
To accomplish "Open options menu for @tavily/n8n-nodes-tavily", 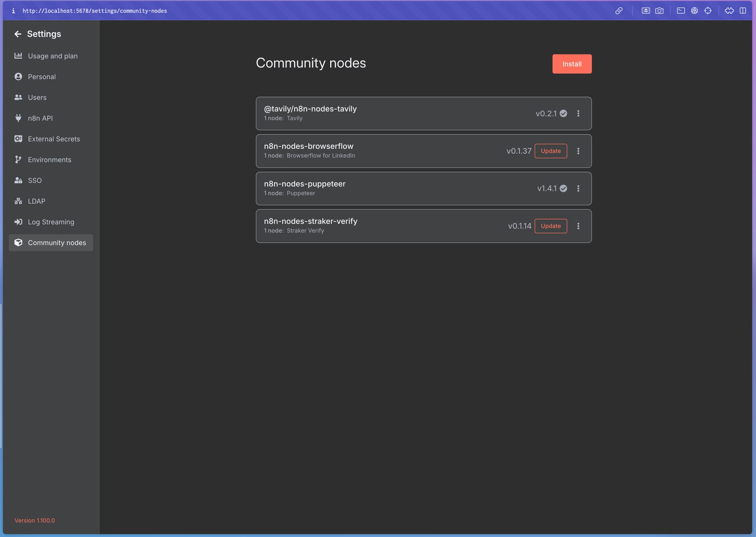I will [578, 113].
